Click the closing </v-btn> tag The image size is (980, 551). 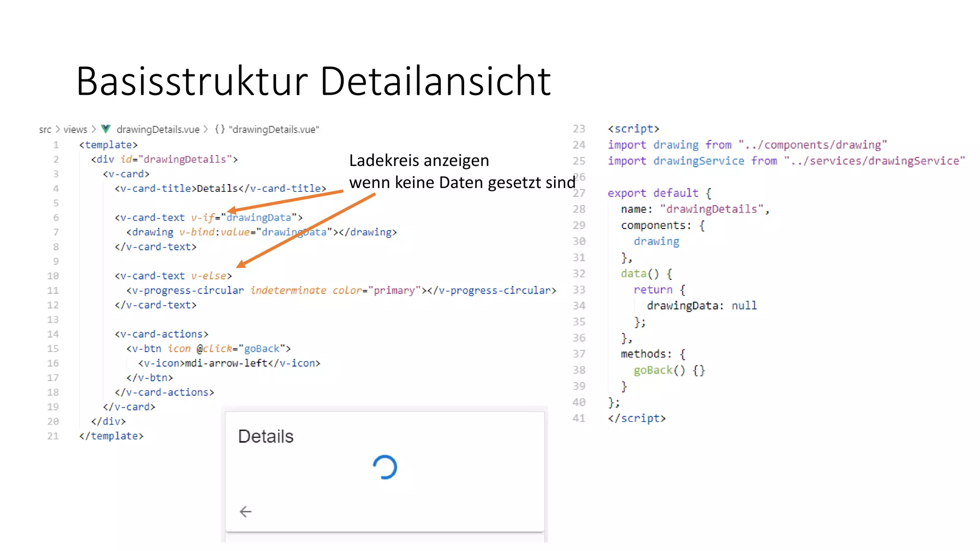tap(150, 378)
